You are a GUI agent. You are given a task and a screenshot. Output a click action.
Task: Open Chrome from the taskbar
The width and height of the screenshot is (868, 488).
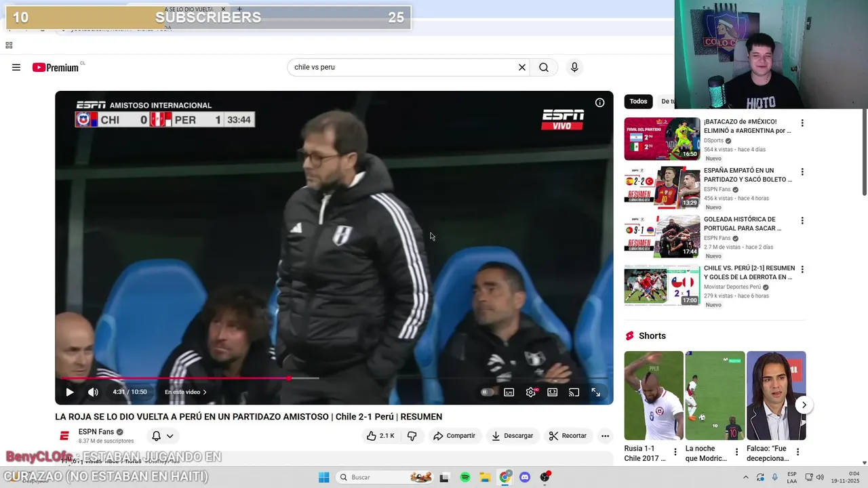click(x=505, y=477)
